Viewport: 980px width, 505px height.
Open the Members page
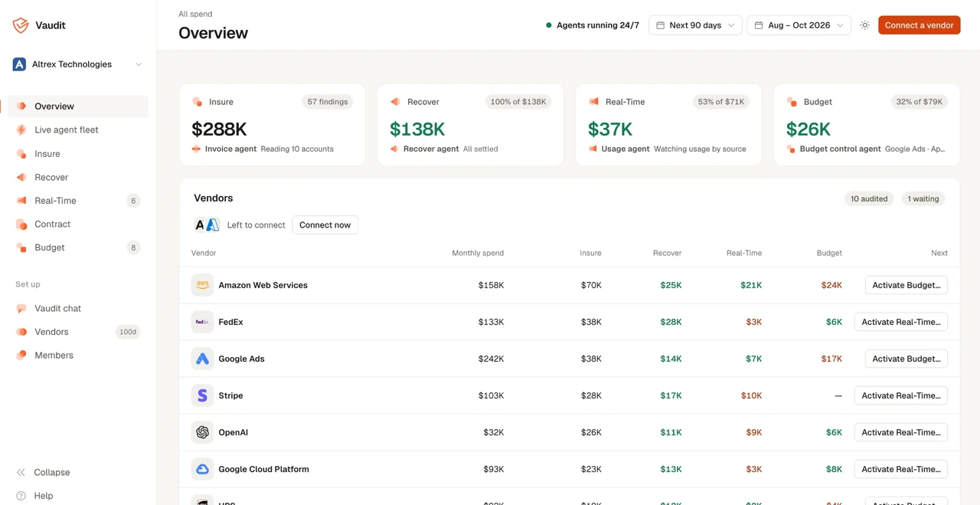tap(78, 356)
